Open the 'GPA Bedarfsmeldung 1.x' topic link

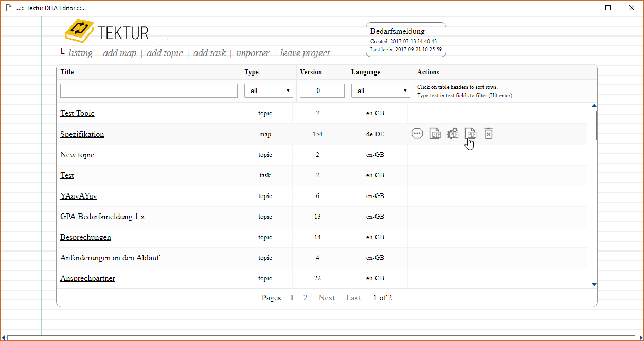point(102,217)
